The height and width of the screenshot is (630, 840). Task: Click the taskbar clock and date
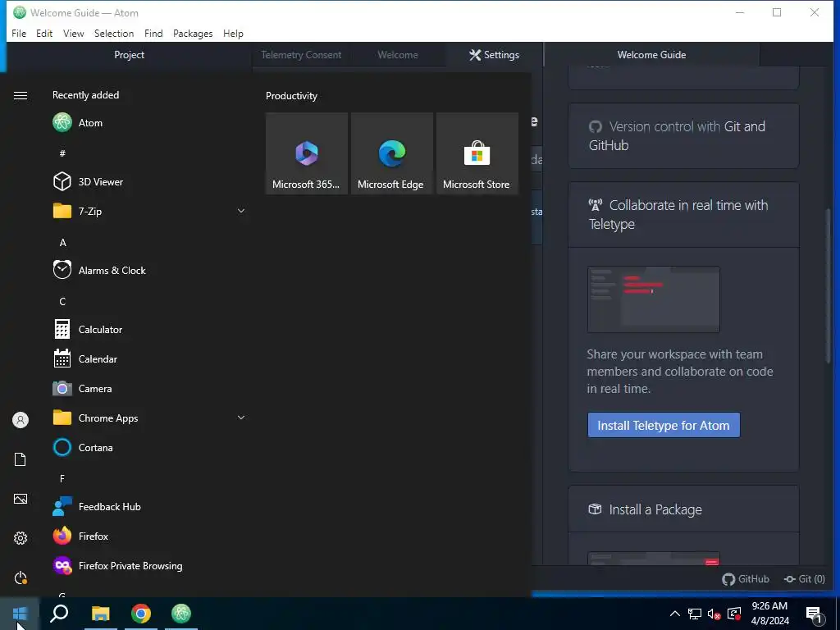(x=769, y=614)
